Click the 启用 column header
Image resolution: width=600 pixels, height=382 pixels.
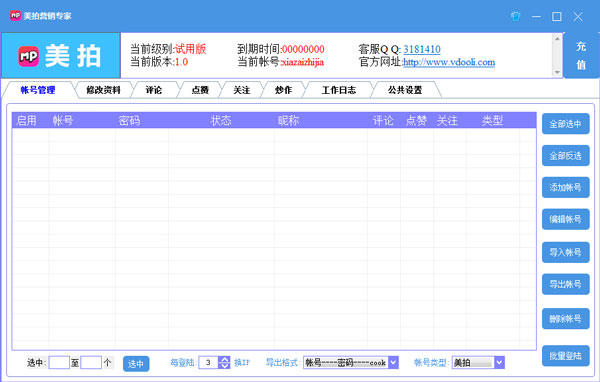tap(26, 121)
